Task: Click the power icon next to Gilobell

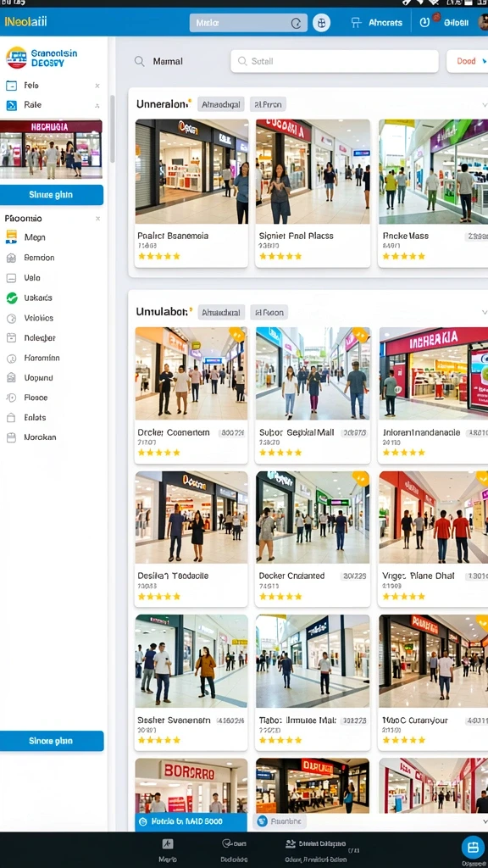Action: (x=424, y=23)
